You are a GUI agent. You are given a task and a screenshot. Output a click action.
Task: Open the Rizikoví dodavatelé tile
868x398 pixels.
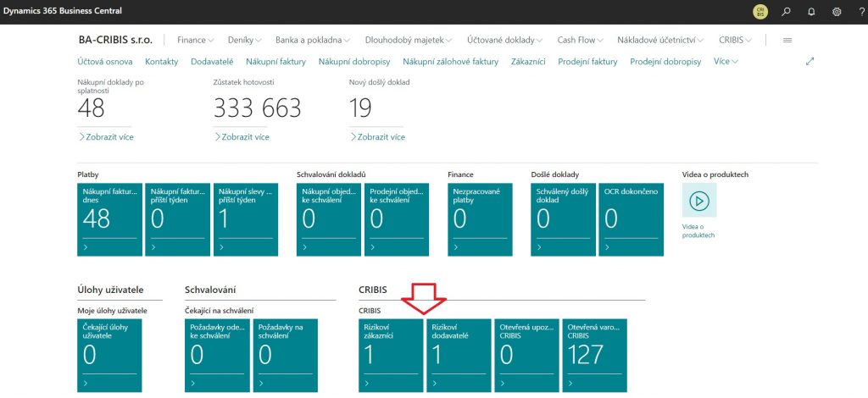point(459,355)
